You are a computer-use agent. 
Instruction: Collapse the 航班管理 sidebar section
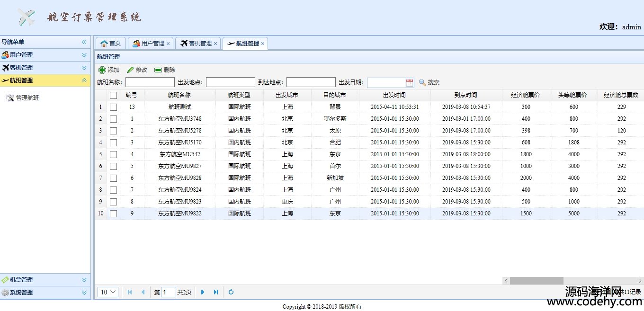[x=84, y=80]
